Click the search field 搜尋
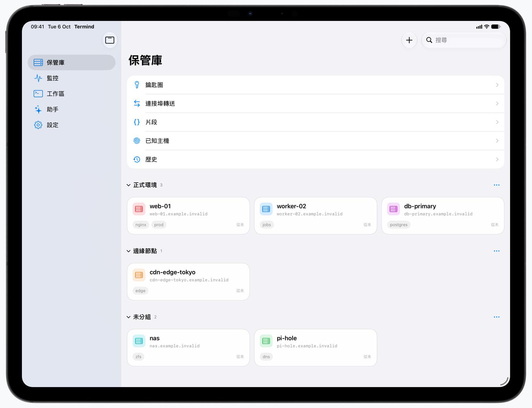 [464, 40]
